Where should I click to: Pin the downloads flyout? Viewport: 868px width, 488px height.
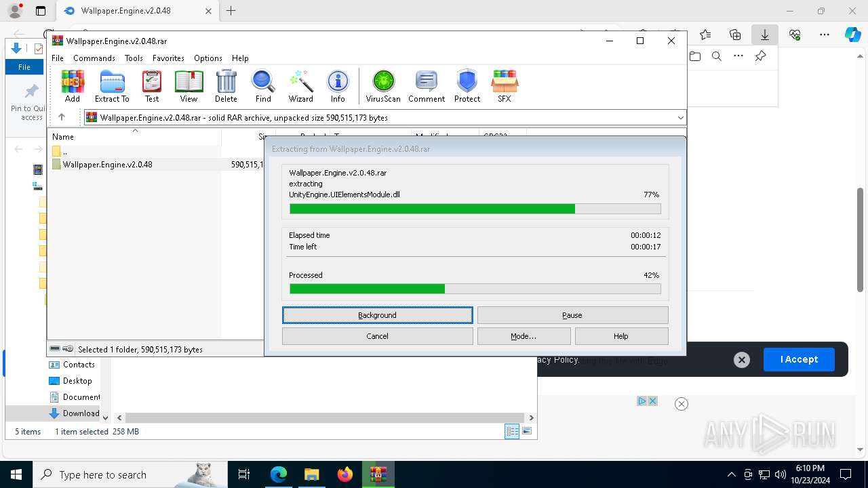point(760,56)
